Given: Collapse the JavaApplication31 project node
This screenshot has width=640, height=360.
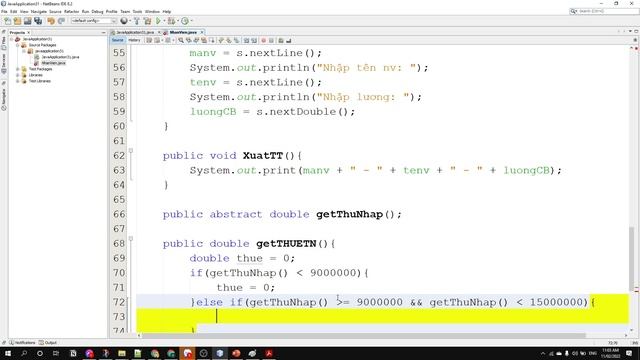Looking at the screenshot, I should point(11,39).
